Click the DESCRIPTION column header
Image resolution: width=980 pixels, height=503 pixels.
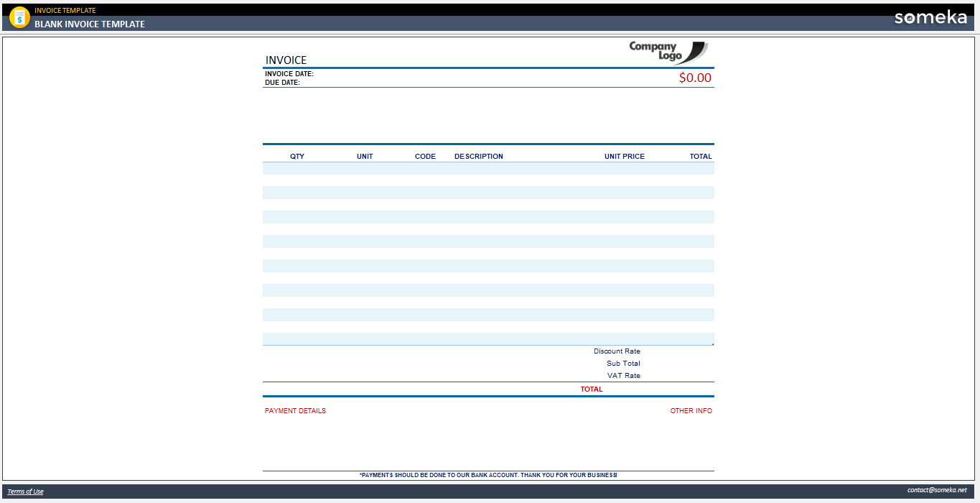pos(479,156)
